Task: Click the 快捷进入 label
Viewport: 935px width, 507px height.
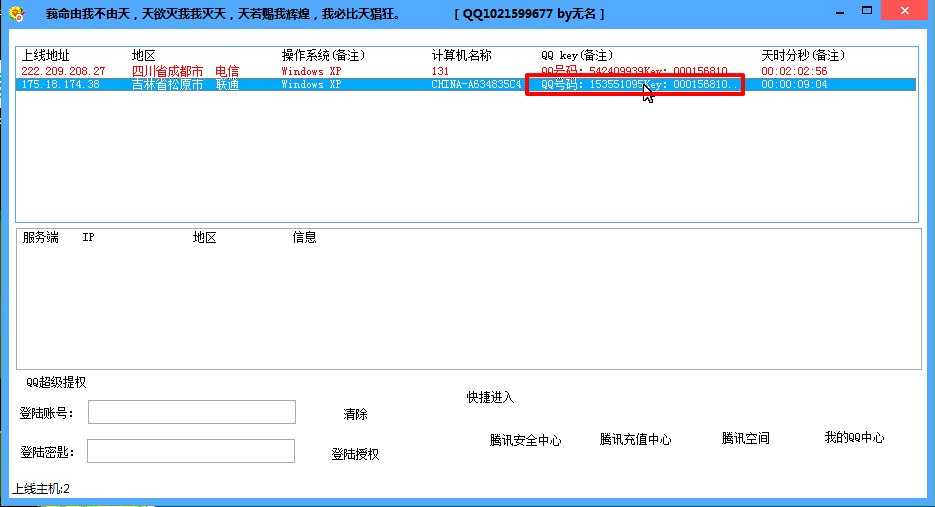Action: (x=490, y=397)
